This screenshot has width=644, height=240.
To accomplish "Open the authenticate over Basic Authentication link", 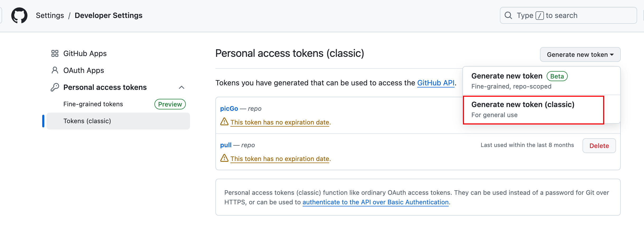I will (x=376, y=202).
